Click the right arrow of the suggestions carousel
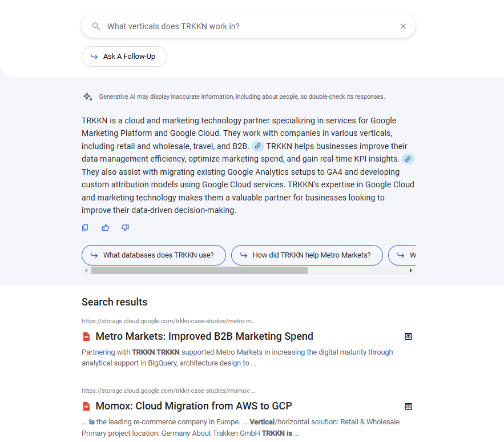The width and height of the screenshot is (504, 442). (411, 270)
